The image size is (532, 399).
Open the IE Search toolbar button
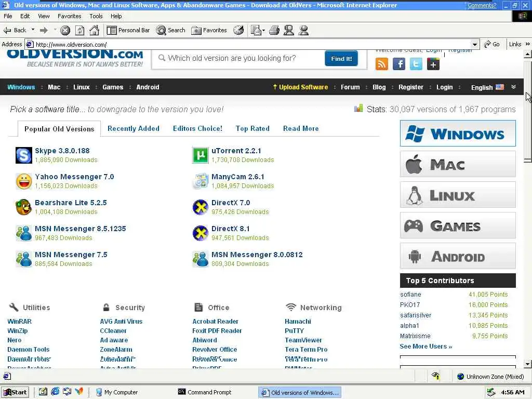pyautogui.click(x=170, y=30)
